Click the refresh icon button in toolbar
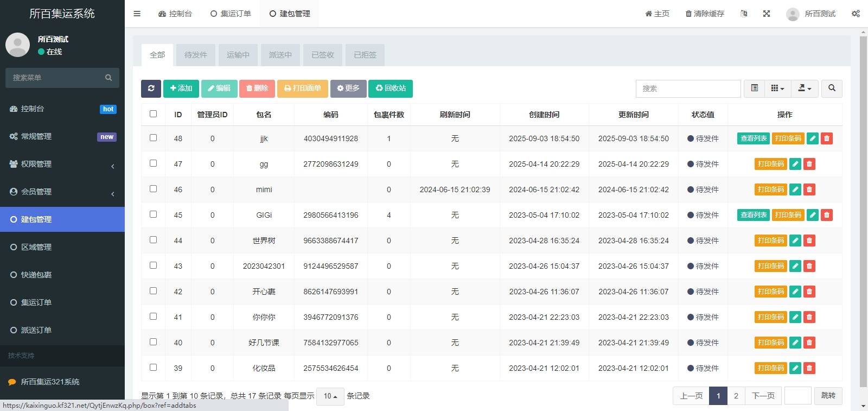The height and width of the screenshot is (411, 868). point(151,88)
